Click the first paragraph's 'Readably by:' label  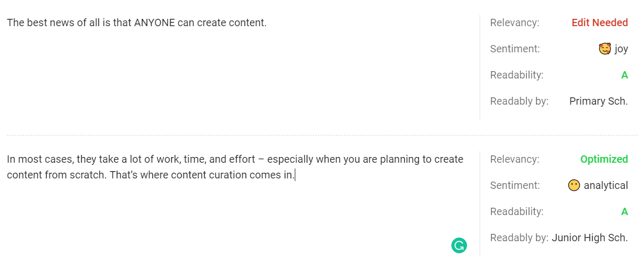[x=519, y=102]
